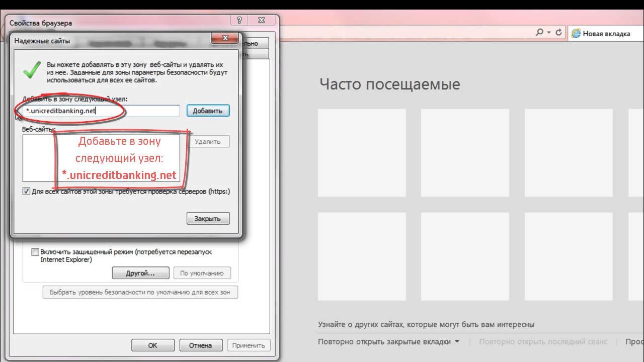Viewport: 644px width, 362px height.
Task: Click the first frequently visited tile in top row
Action: [362, 153]
